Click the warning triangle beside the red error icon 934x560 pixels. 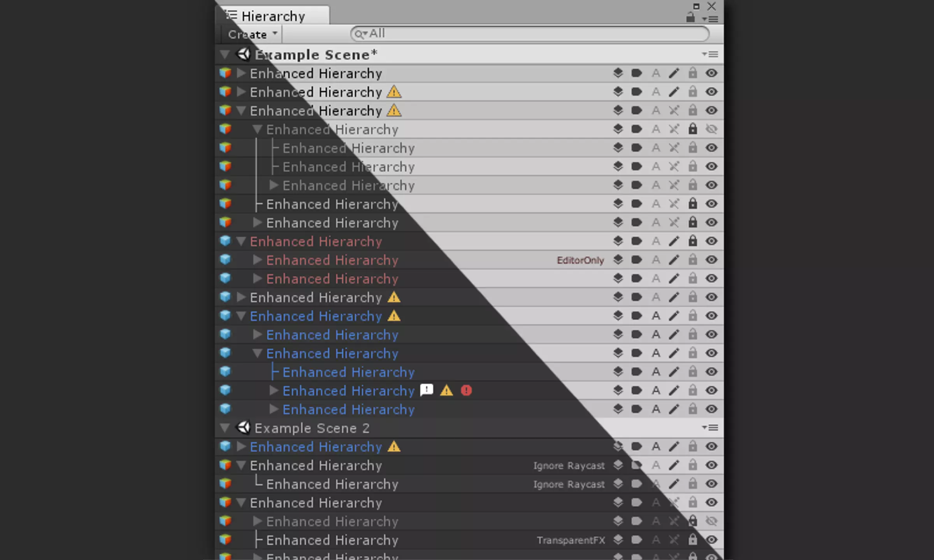(x=446, y=390)
